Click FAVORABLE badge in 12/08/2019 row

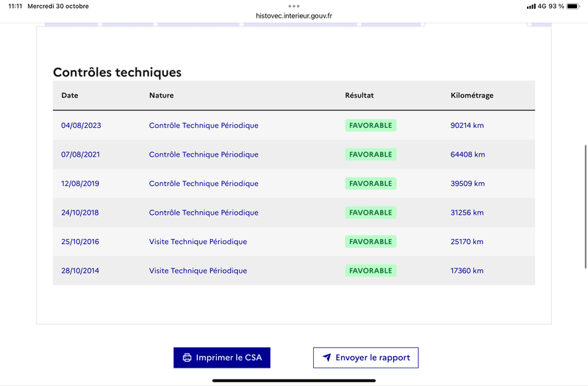pos(370,183)
